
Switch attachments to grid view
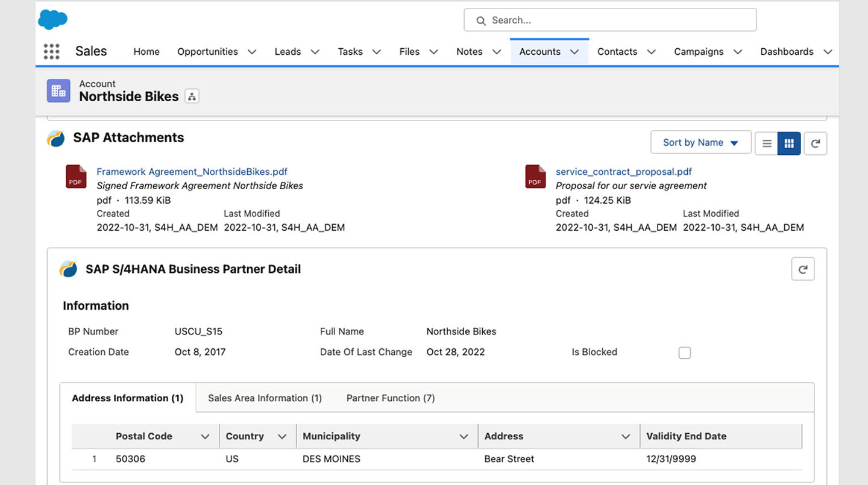tap(789, 143)
